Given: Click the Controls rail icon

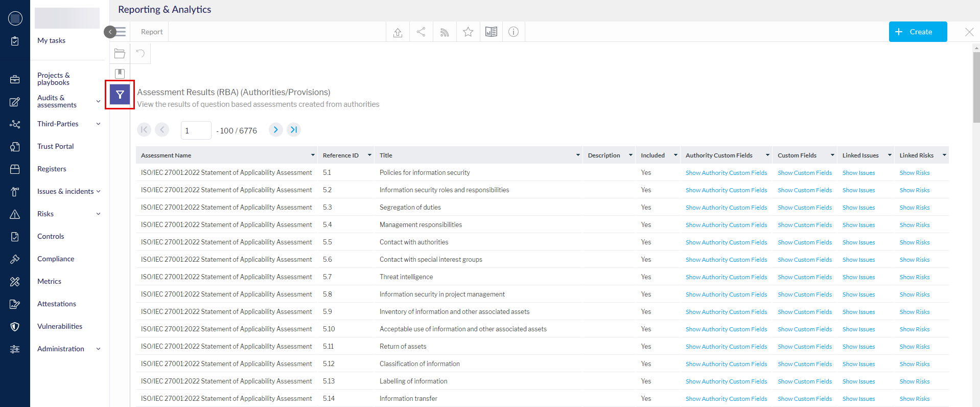Looking at the screenshot, I should tap(15, 237).
